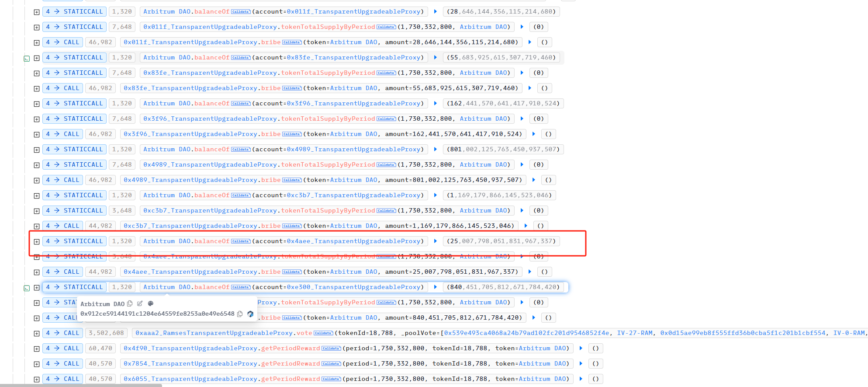Expand the 0x83fe tokenTotalSupplyByPeriod row
Screen dimensions: 868x387
37,73
